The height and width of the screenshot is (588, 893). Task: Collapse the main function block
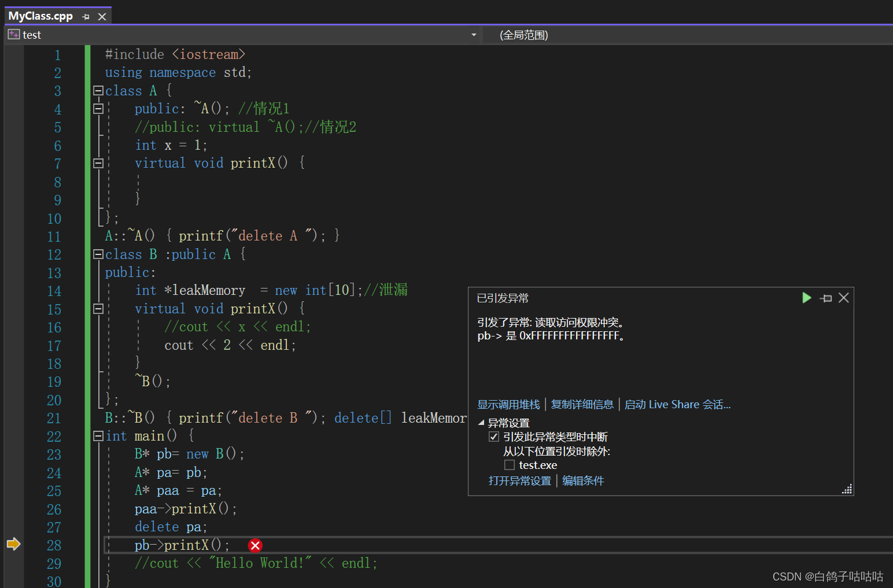click(98, 436)
